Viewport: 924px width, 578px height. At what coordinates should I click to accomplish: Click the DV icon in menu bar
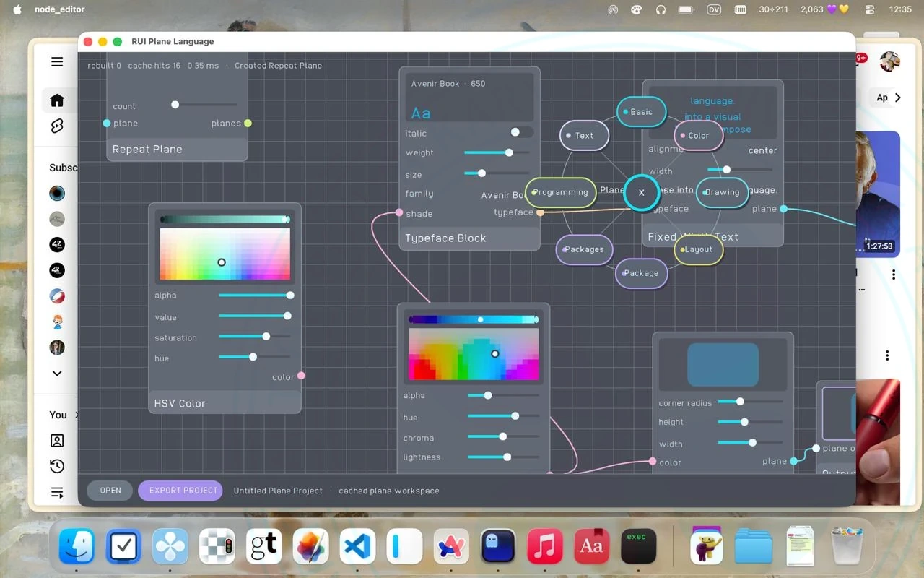coord(714,9)
